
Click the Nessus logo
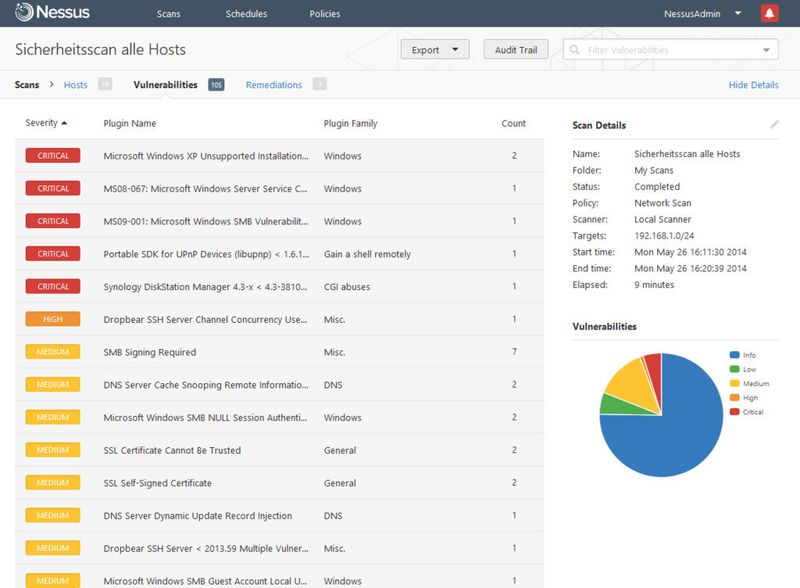coord(52,12)
